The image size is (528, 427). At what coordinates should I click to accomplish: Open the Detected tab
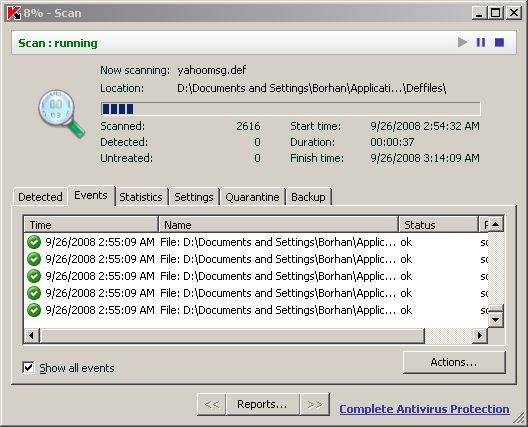(x=40, y=197)
